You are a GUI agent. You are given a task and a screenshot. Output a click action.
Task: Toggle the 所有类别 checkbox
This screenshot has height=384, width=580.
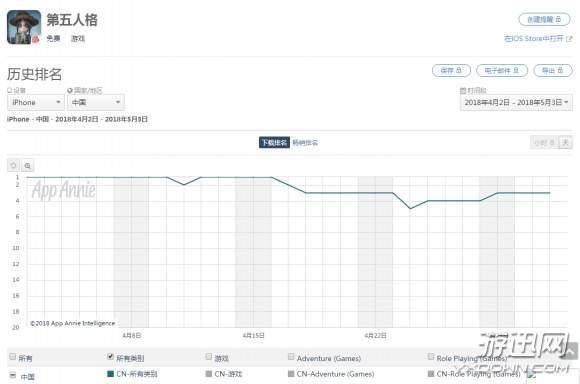[x=110, y=357]
